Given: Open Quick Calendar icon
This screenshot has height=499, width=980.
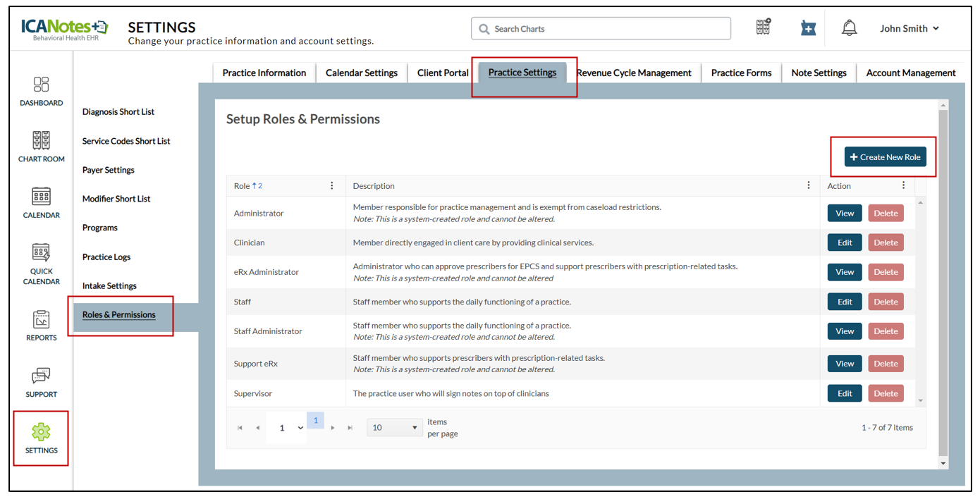Looking at the screenshot, I should 41,253.
